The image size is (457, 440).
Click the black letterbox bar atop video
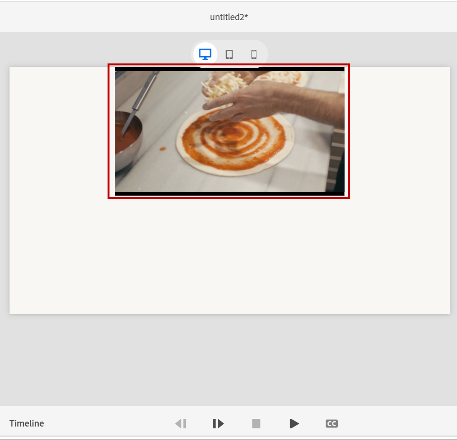[x=230, y=69]
